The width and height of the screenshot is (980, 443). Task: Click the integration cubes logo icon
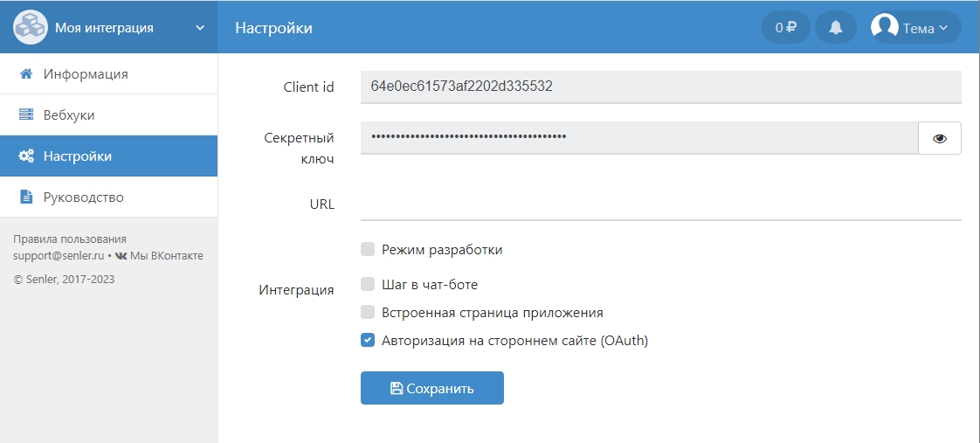31,27
